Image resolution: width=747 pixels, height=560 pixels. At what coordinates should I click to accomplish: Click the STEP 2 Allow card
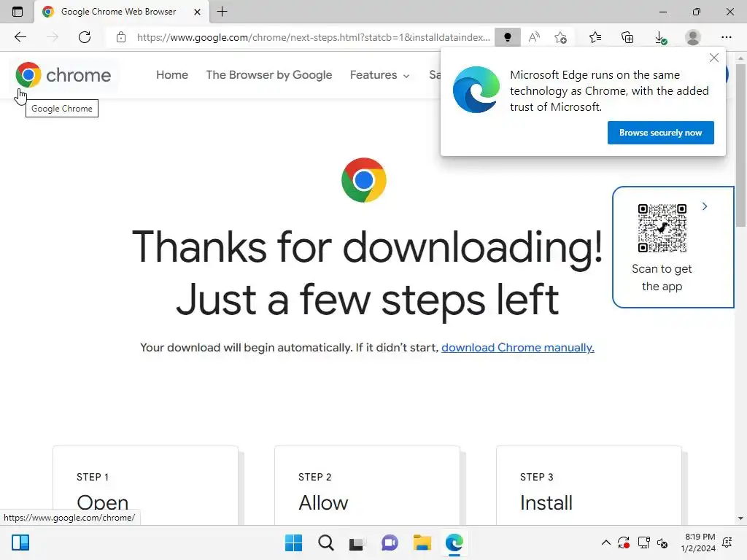(x=368, y=486)
